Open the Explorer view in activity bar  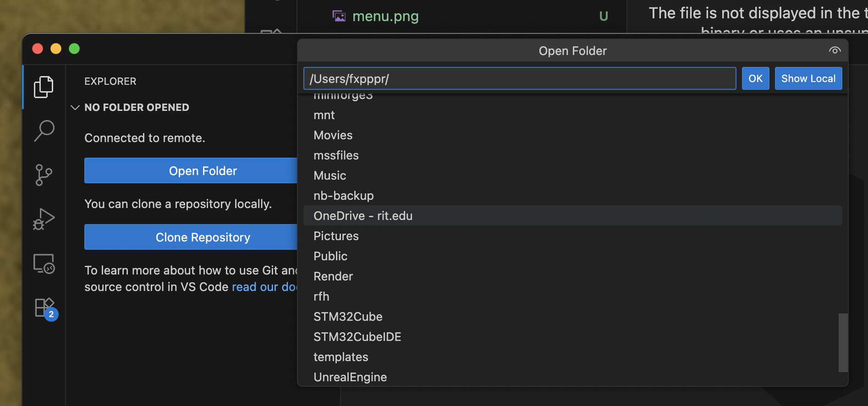44,87
